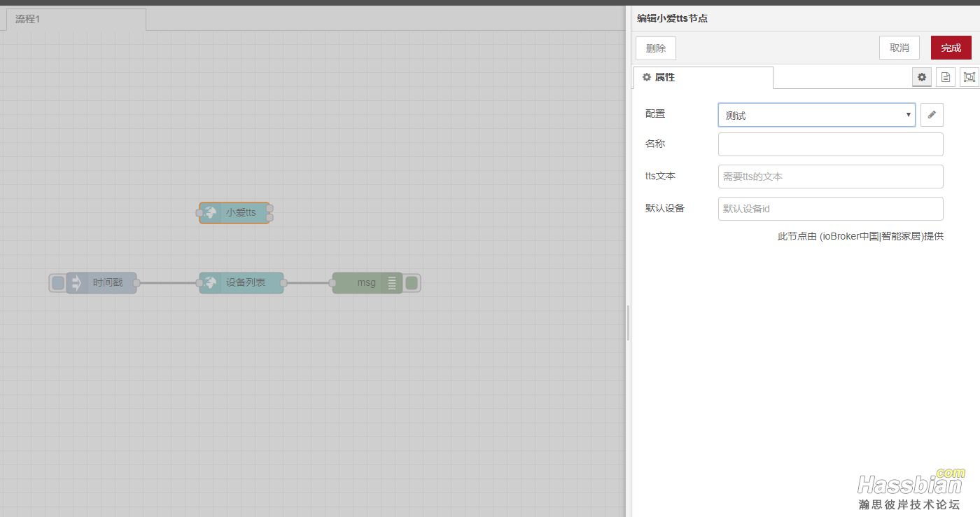Click input port of 小爱tts node
The width and height of the screenshot is (980, 517).
pyautogui.click(x=199, y=212)
